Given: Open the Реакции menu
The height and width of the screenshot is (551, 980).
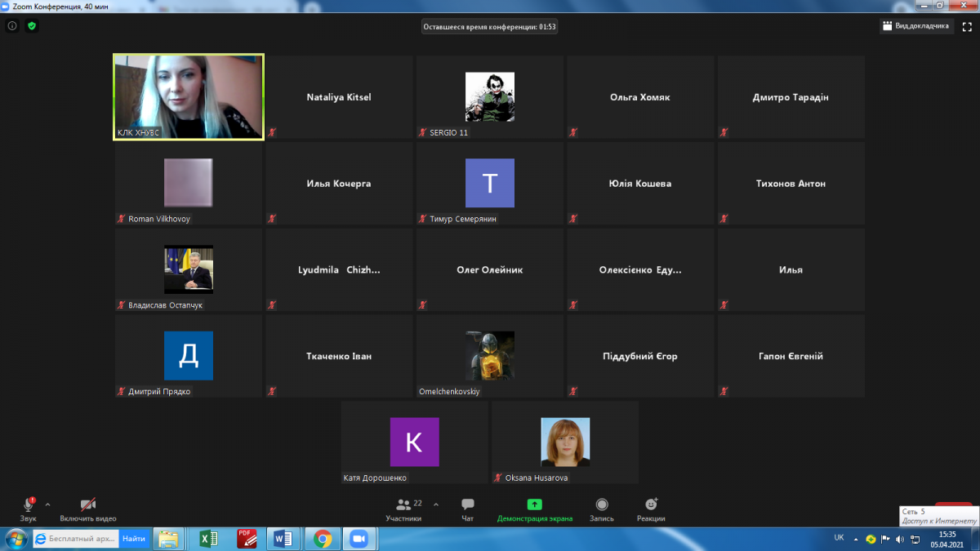Looking at the screenshot, I should click(651, 509).
